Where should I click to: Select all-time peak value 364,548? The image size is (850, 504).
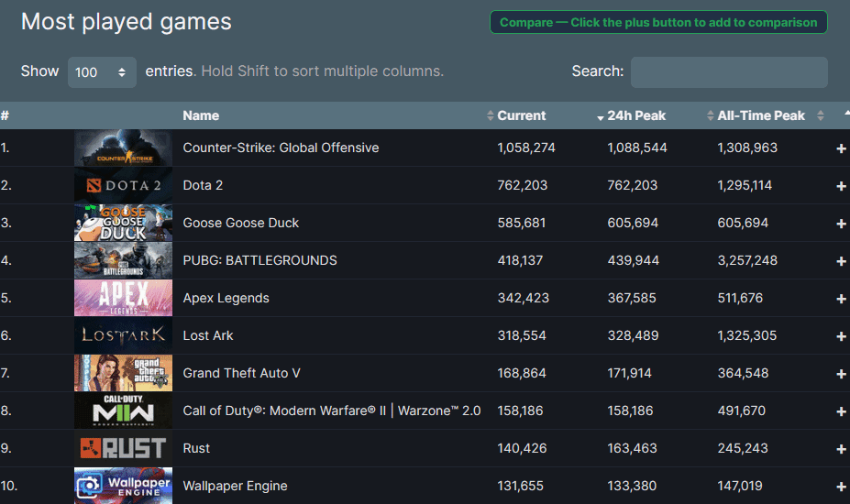tap(744, 373)
